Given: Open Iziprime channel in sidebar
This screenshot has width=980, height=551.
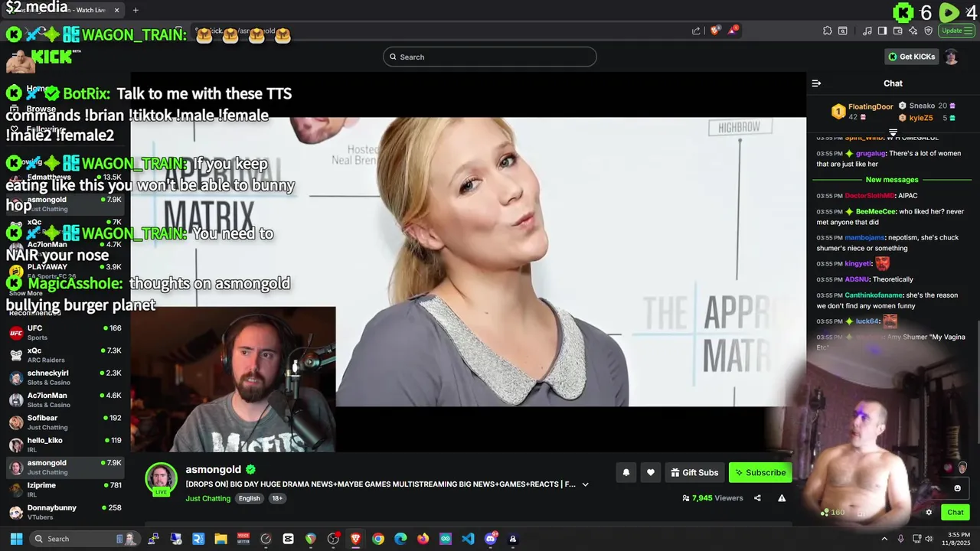Looking at the screenshot, I should point(65,490).
